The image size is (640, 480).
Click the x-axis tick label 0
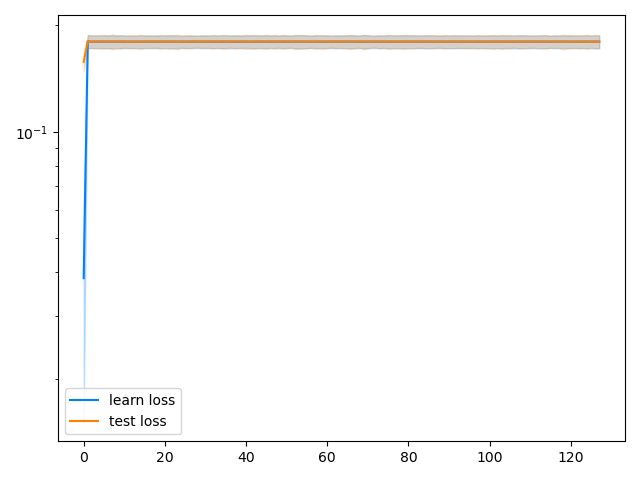(84, 457)
